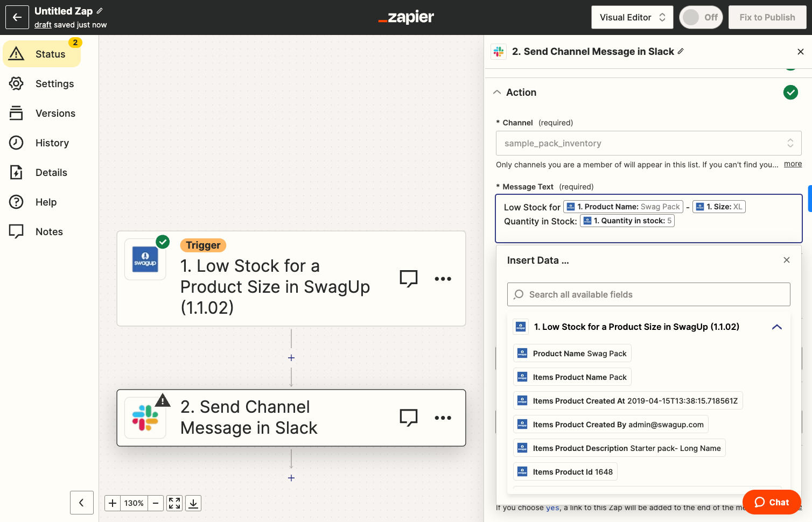Open the Visual Editor dropdown

click(x=632, y=17)
